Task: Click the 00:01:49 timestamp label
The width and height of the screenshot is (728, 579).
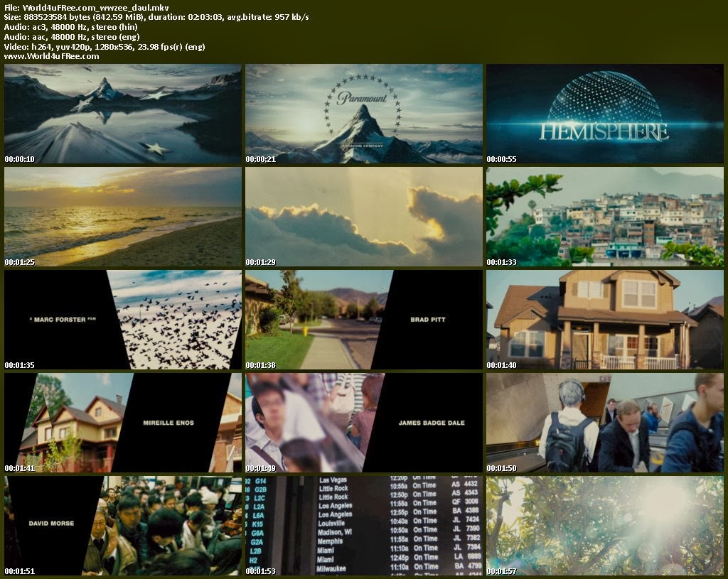Action: tap(260, 468)
